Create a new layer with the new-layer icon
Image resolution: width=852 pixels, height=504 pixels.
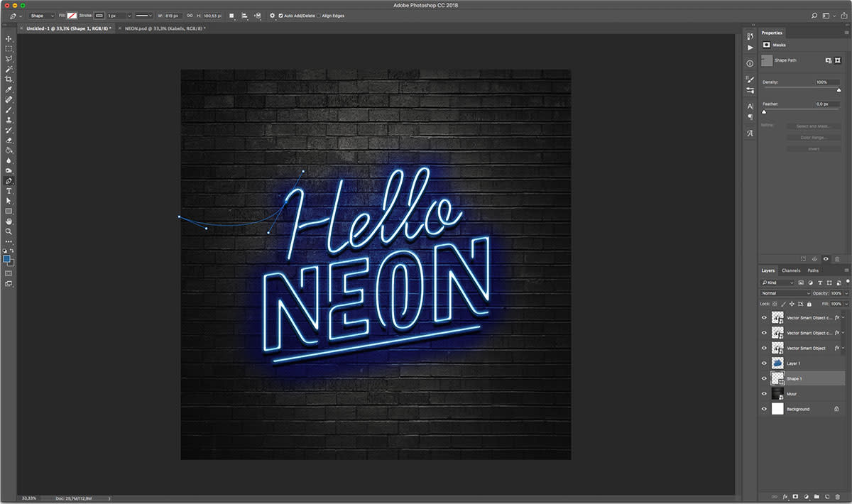828,496
